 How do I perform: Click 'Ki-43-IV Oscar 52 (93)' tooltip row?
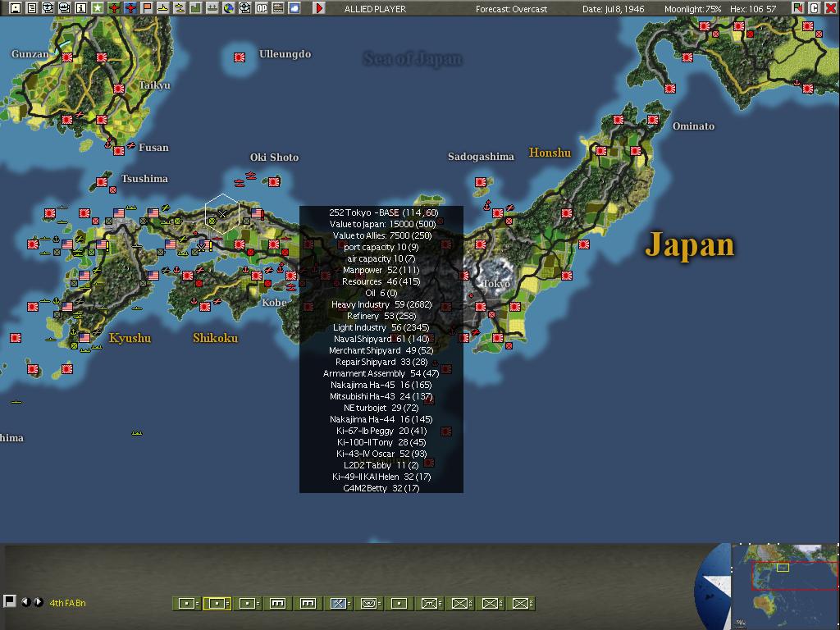pos(381,454)
